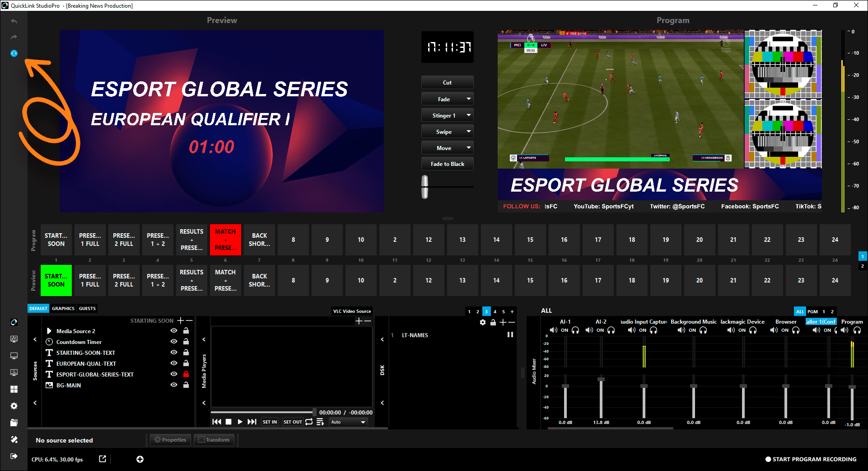The width and height of the screenshot is (868, 471).
Task: Click the exit icon in left sidebar
Action: pyautogui.click(x=14, y=456)
